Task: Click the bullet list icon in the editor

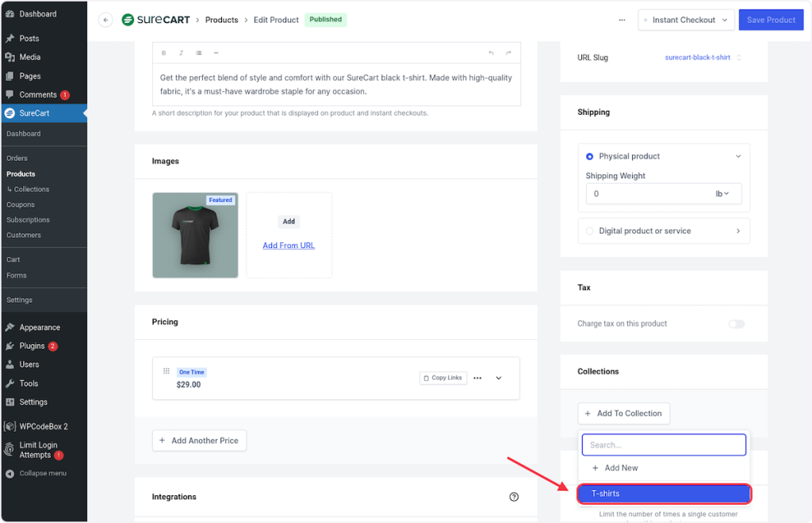Action: (x=198, y=53)
